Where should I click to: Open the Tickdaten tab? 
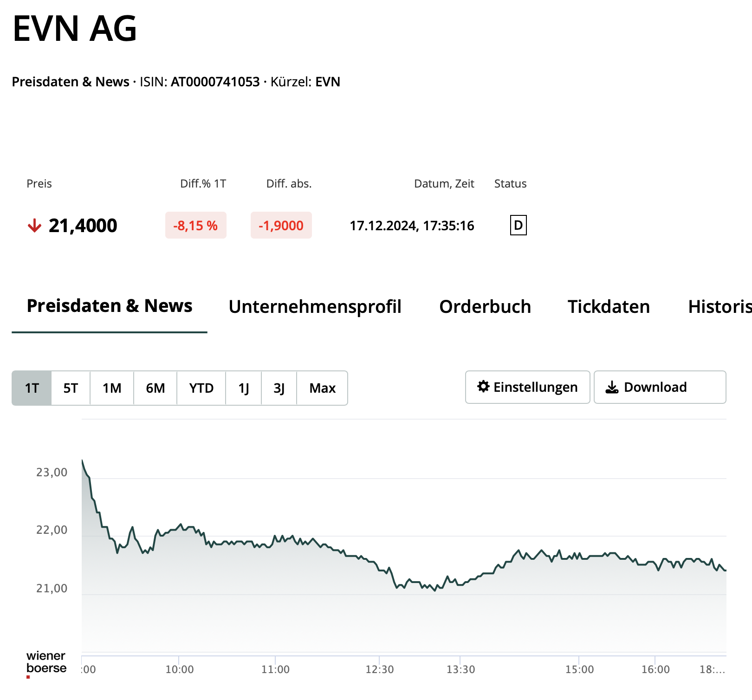609,307
